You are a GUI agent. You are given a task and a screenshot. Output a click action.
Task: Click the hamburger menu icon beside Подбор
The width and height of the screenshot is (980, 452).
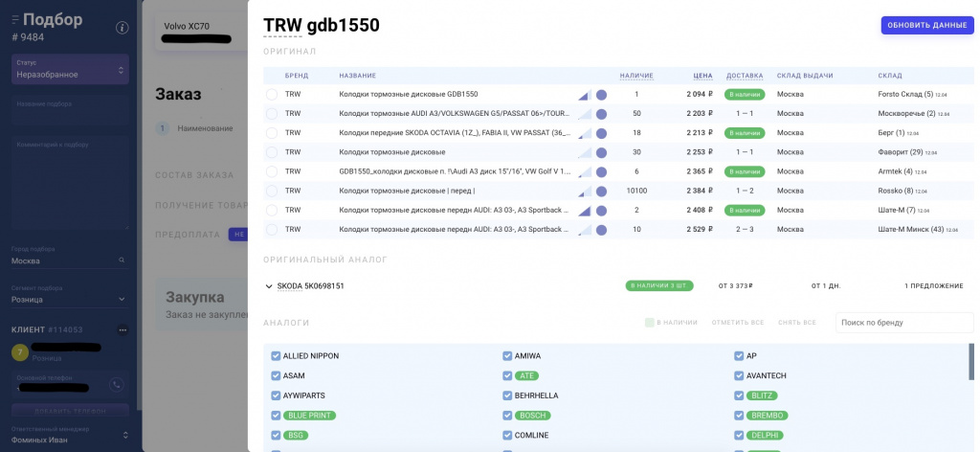[x=14, y=20]
